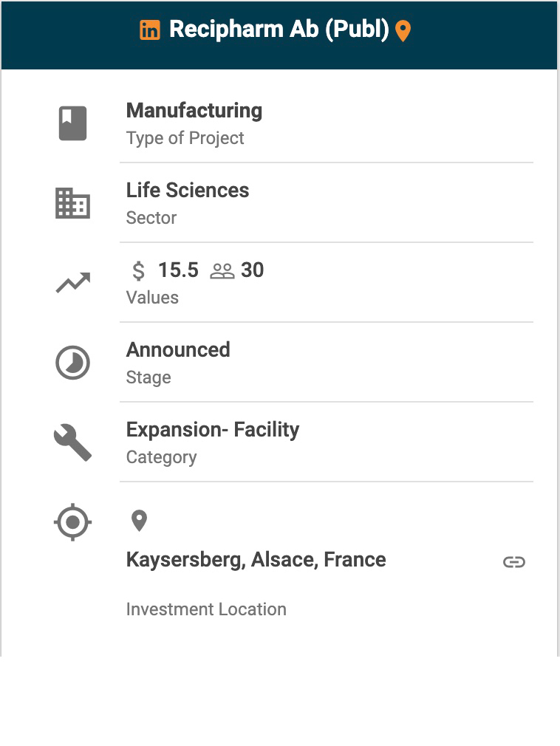Click the pie clock icon beside Stage

click(x=72, y=363)
